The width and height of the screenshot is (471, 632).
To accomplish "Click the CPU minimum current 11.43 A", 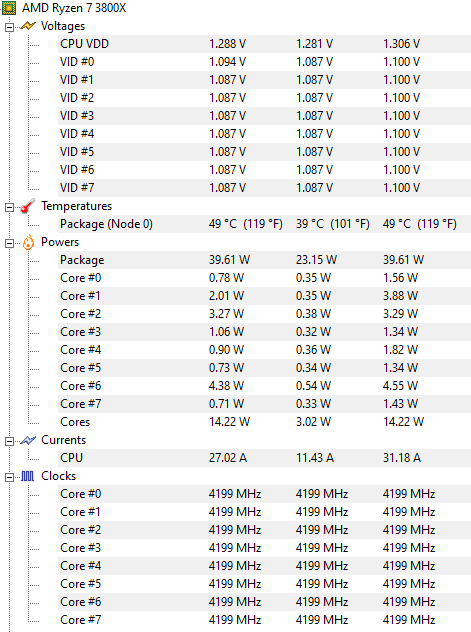I will (315, 458).
